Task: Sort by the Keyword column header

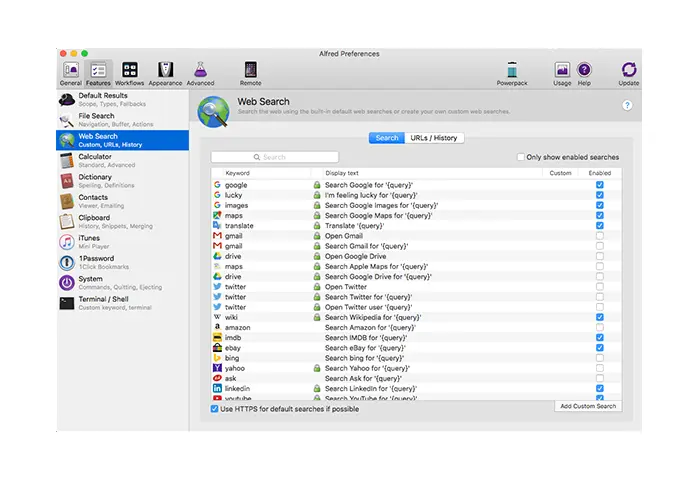Action: click(x=238, y=173)
